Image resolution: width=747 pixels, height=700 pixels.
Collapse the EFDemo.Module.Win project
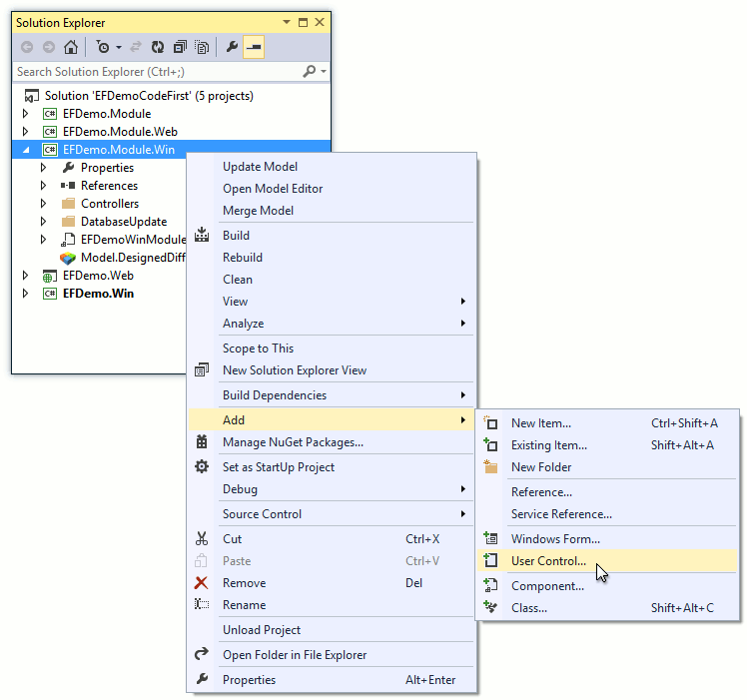pyautogui.click(x=26, y=150)
